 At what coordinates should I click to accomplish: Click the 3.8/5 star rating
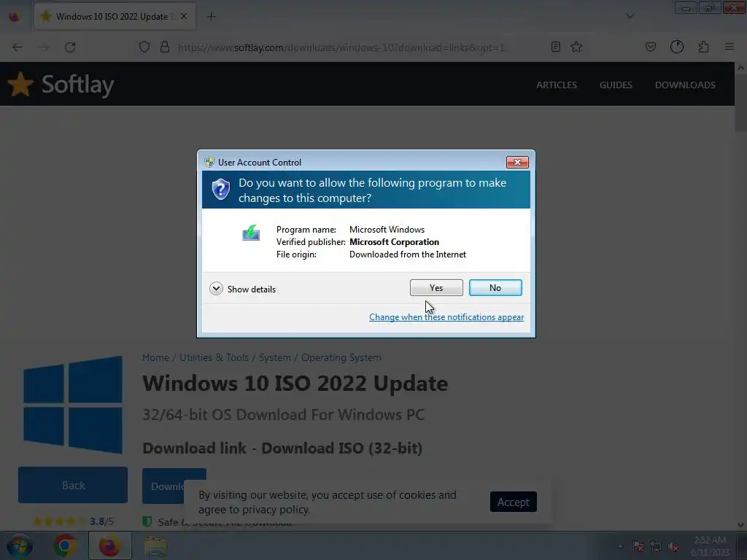73,521
